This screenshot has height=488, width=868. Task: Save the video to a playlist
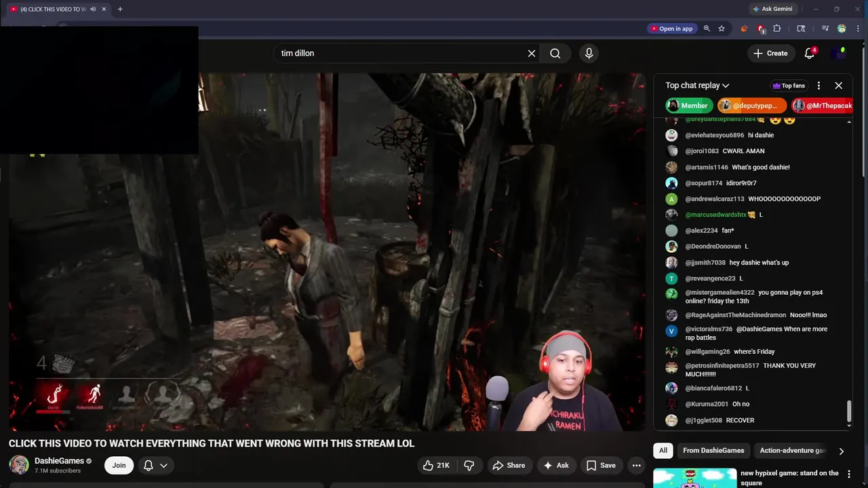[601, 466]
